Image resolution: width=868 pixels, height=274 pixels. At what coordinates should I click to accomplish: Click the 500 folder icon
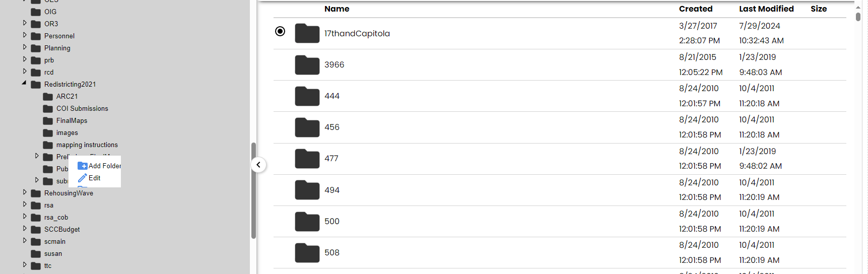pyautogui.click(x=307, y=221)
